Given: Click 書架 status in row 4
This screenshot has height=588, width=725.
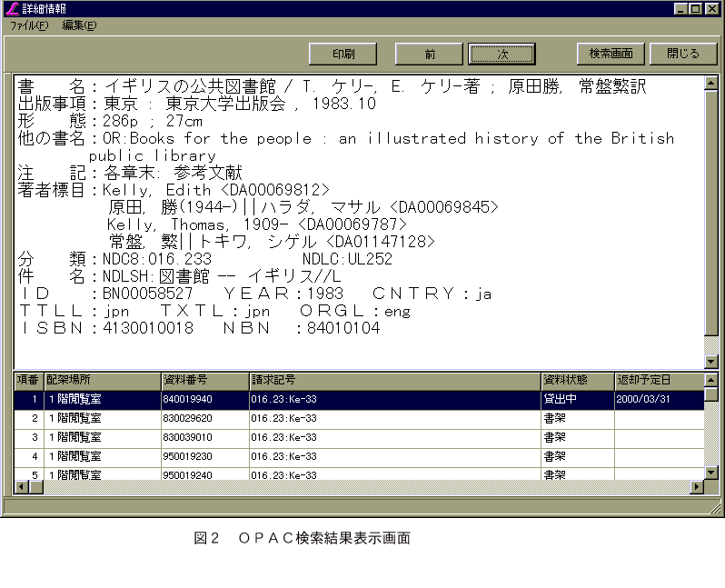Looking at the screenshot, I should (x=554, y=456).
